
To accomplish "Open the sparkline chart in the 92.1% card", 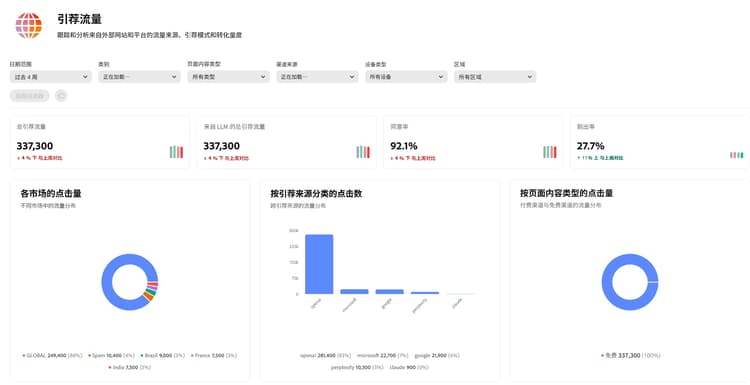I will 550,152.
